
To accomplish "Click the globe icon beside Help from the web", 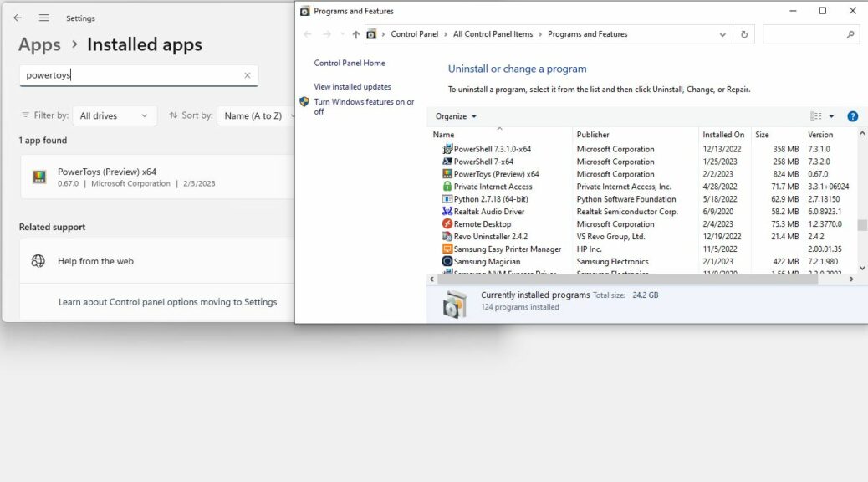I will click(x=38, y=261).
